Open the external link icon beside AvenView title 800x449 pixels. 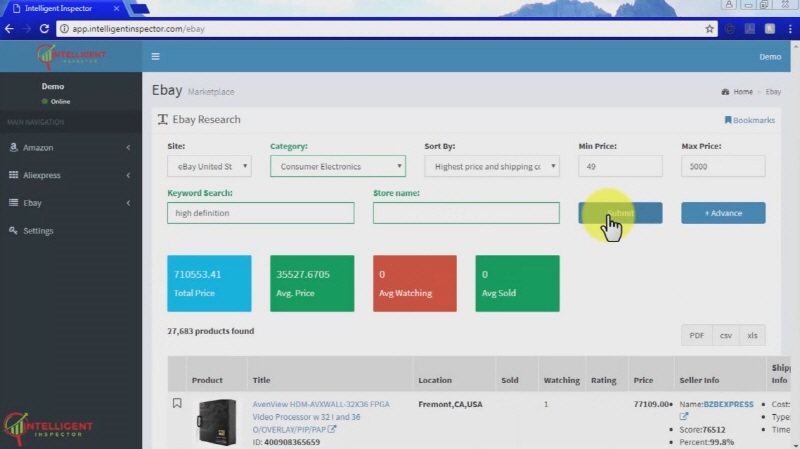[x=332, y=429]
